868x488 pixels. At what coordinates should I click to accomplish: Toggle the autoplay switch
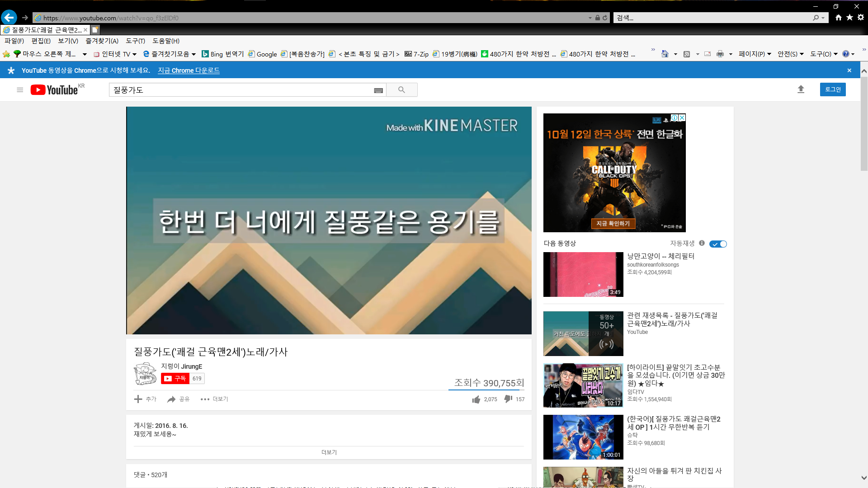coord(718,244)
